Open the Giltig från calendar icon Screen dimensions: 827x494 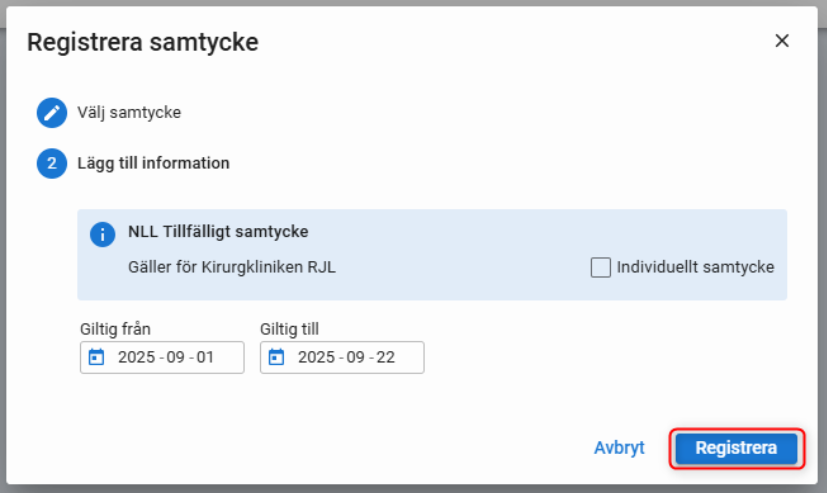tap(97, 358)
